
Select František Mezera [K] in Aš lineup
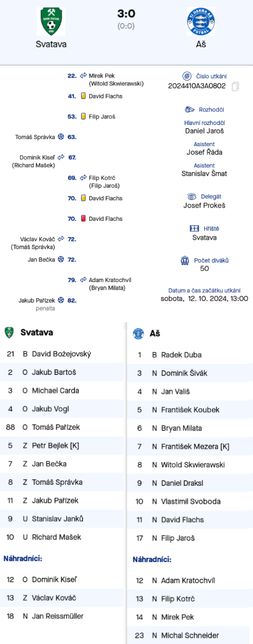point(188,446)
